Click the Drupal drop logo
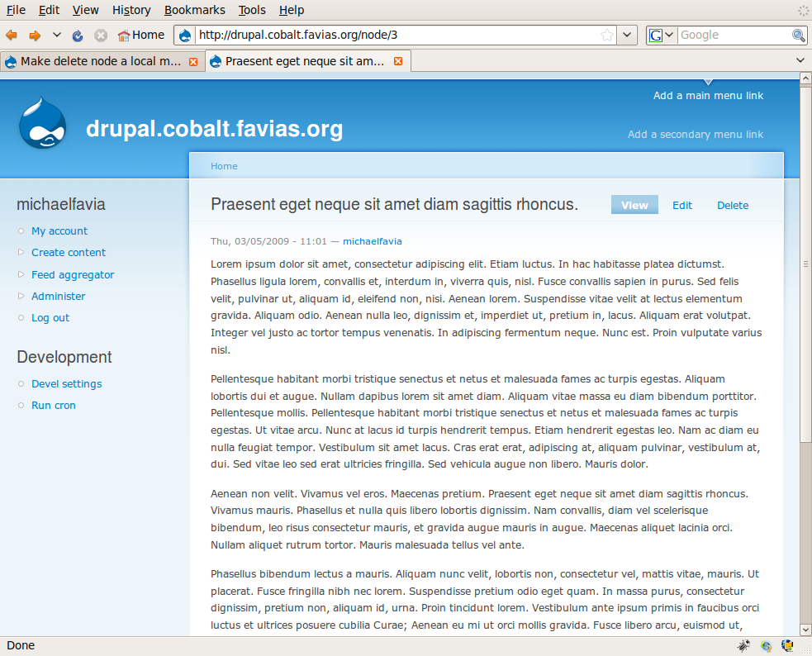The image size is (812, 656). (x=42, y=123)
